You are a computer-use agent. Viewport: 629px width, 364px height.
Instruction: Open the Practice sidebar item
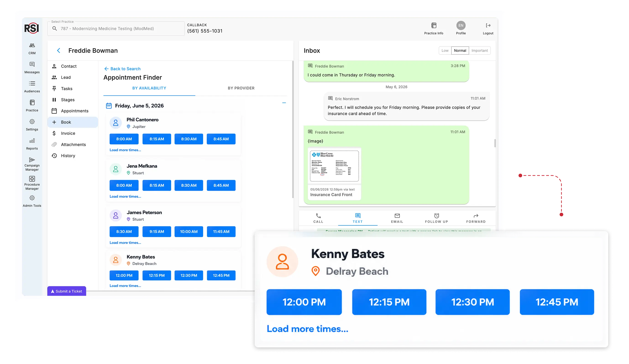32,106
